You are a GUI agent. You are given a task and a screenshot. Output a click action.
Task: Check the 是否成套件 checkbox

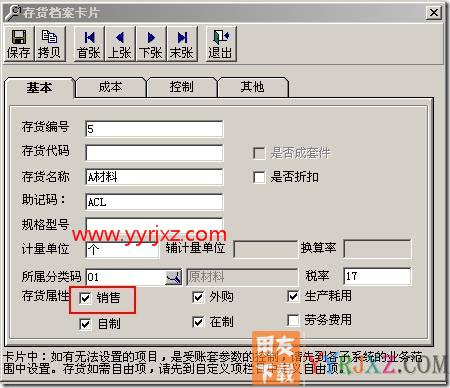click(259, 153)
